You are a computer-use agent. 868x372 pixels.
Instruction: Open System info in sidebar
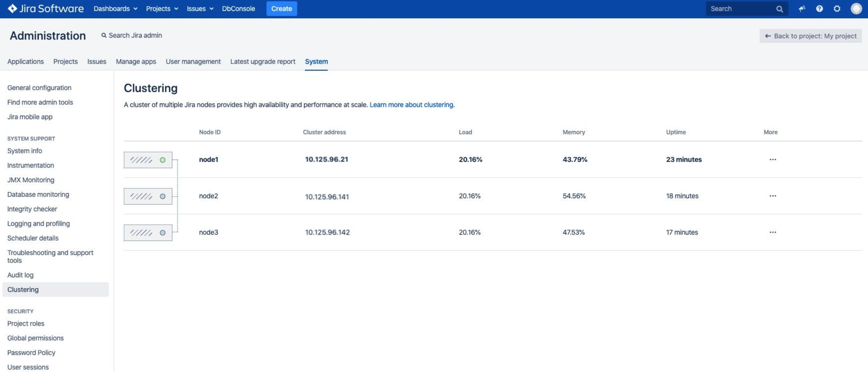point(25,151)
